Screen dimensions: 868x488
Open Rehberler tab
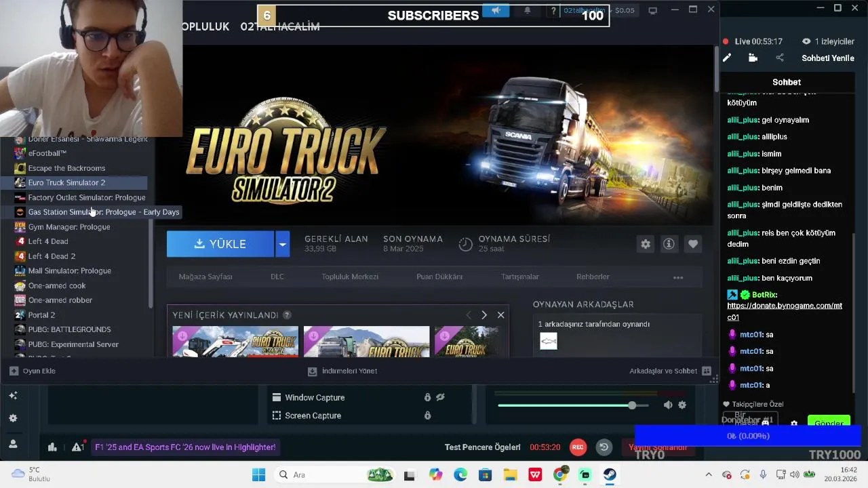coord(593,277)
